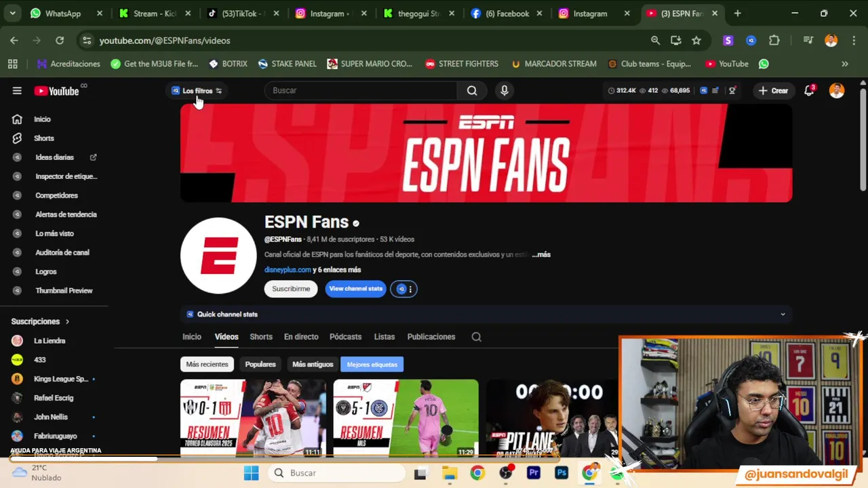Screen dimensions: 868x488
Task: Reload the page with the browser refresh button
Action: click(60, 41)
